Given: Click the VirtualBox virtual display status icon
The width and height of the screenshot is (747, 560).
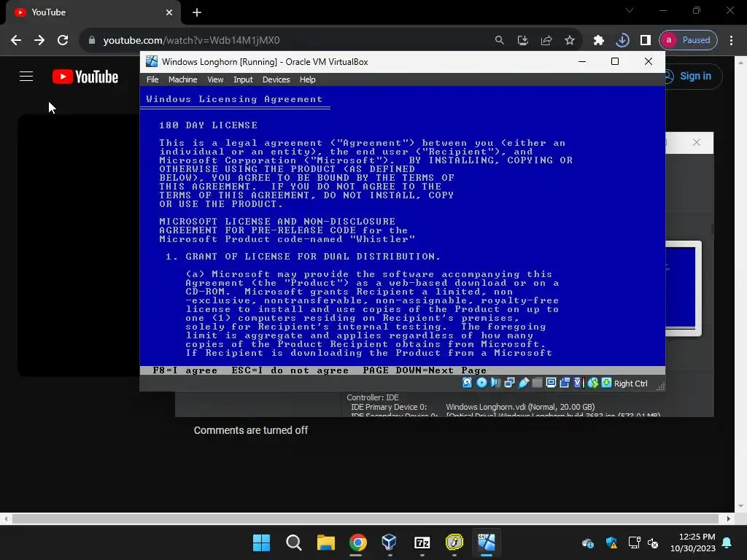Looking at the screenshot, I should click(551, 383).
